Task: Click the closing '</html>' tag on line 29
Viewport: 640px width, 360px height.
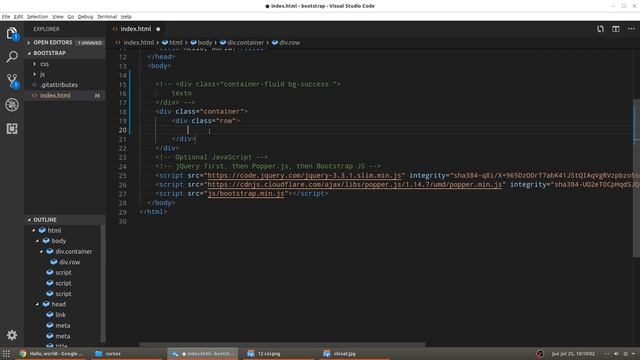Action: point(153,212)
